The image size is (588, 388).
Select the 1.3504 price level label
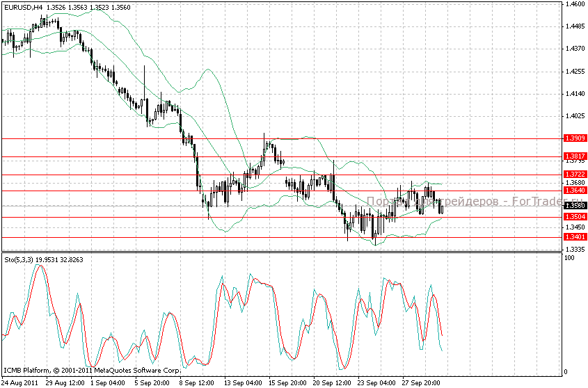click(575, 217)
